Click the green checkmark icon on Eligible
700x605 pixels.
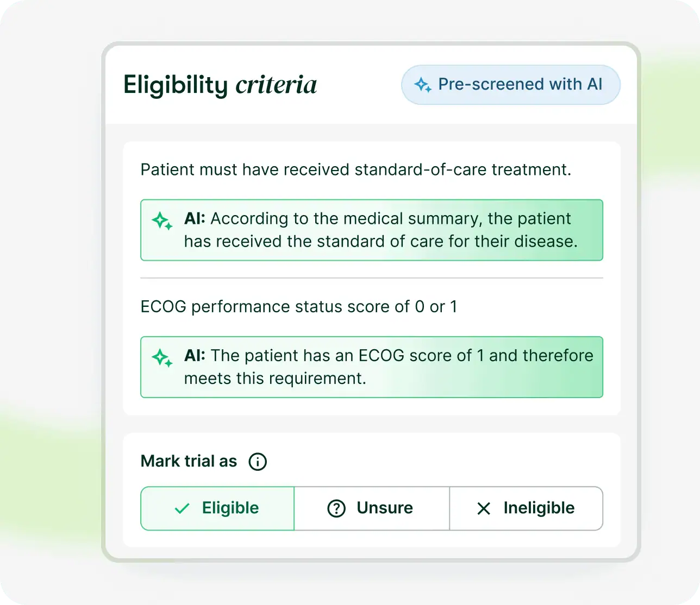tap(182, 508)
